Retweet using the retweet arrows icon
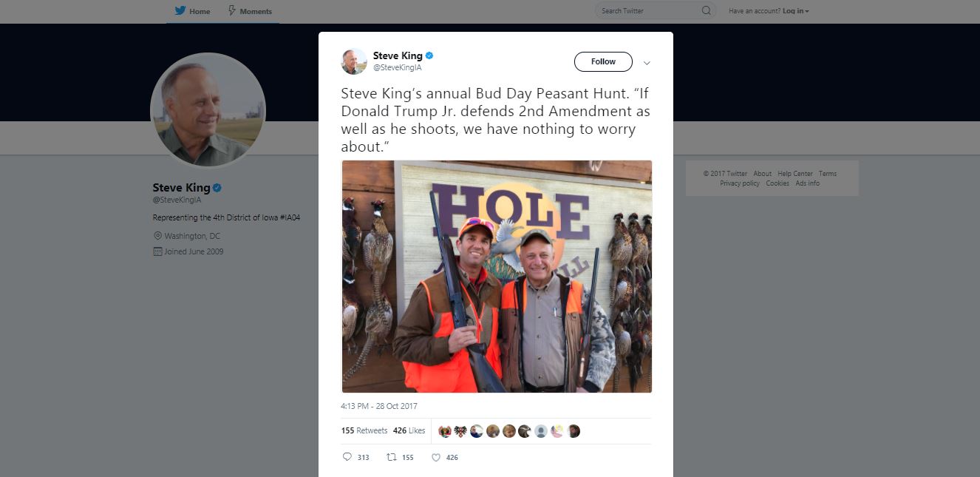This screenshot has height=477, width=980. pos(392,457)
